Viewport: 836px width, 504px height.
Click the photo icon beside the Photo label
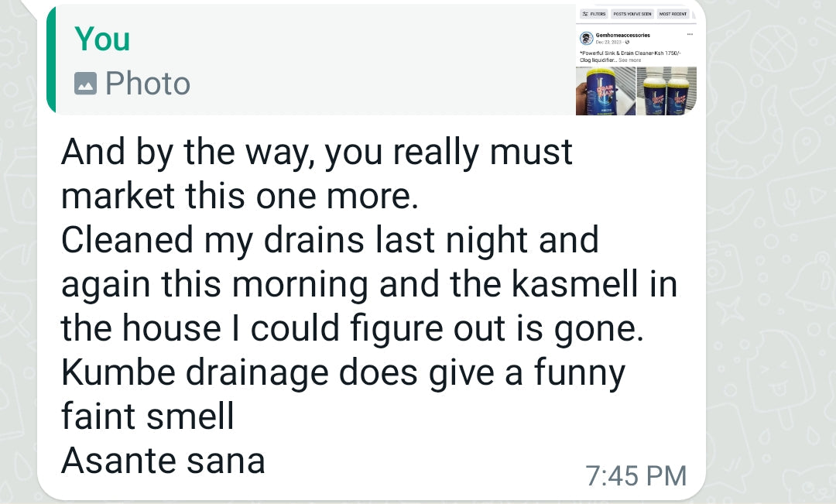pos(85,83)
